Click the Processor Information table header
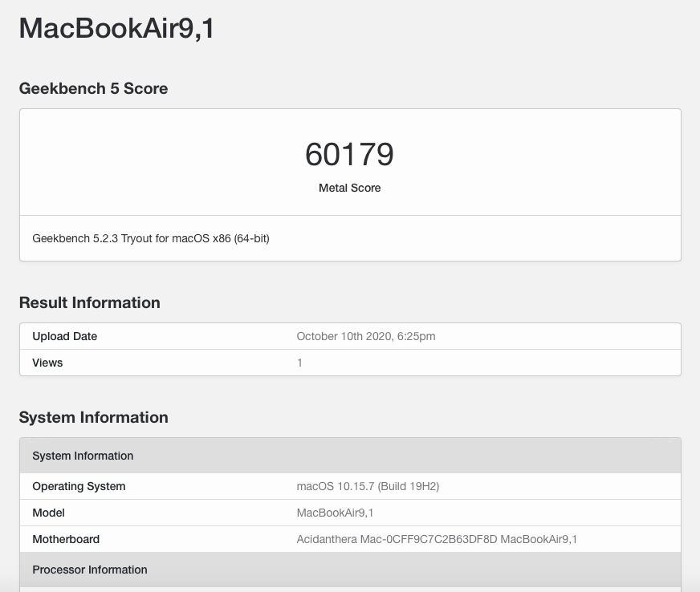Viewport: 700px width, 592px height. point(351,570)
